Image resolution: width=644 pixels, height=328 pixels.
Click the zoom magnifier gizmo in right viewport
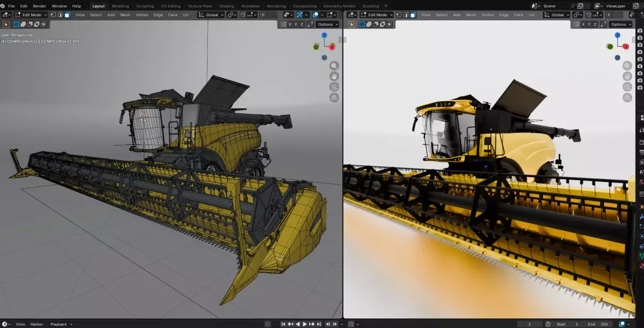pyautogui.click(x=627, y=65)
